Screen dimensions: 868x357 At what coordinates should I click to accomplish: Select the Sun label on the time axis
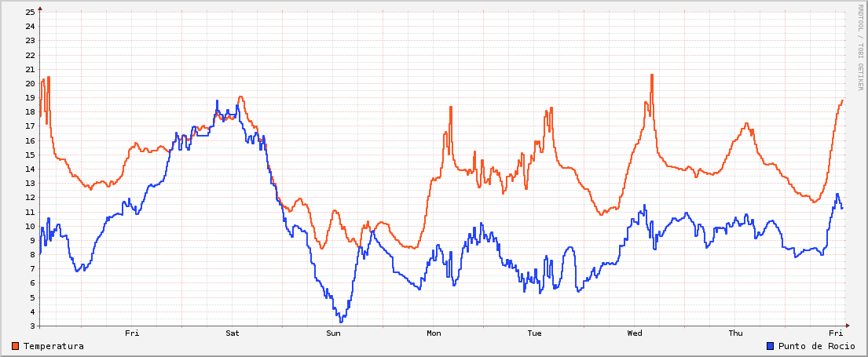click(333, 333)
